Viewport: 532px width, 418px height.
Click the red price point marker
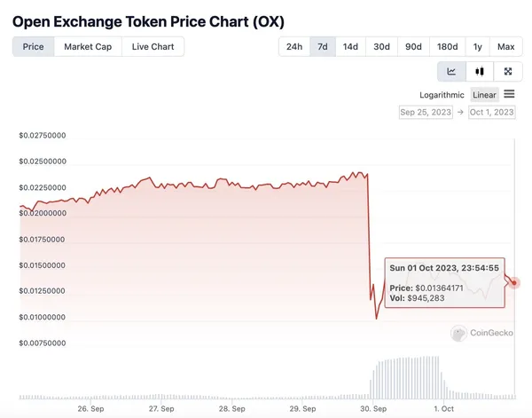click(x=515, y=282)
